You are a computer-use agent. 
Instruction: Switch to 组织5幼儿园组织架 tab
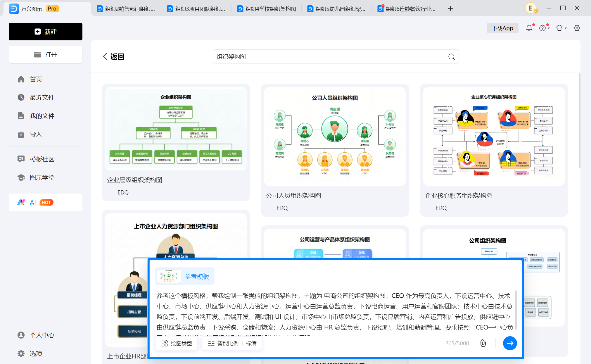tap(337, 9)
